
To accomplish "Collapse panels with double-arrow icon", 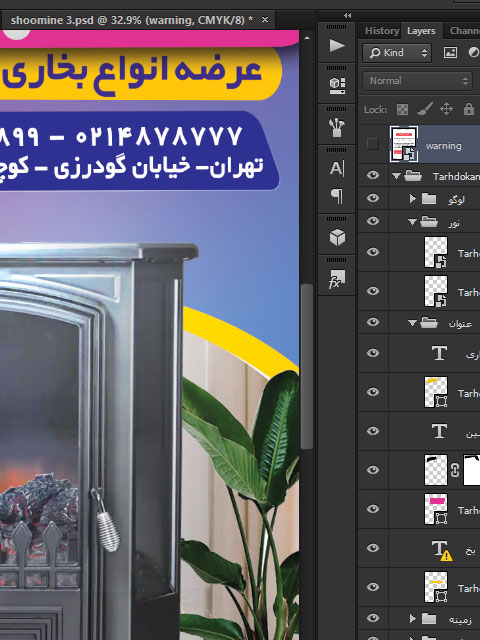I will tap(347, 16).
